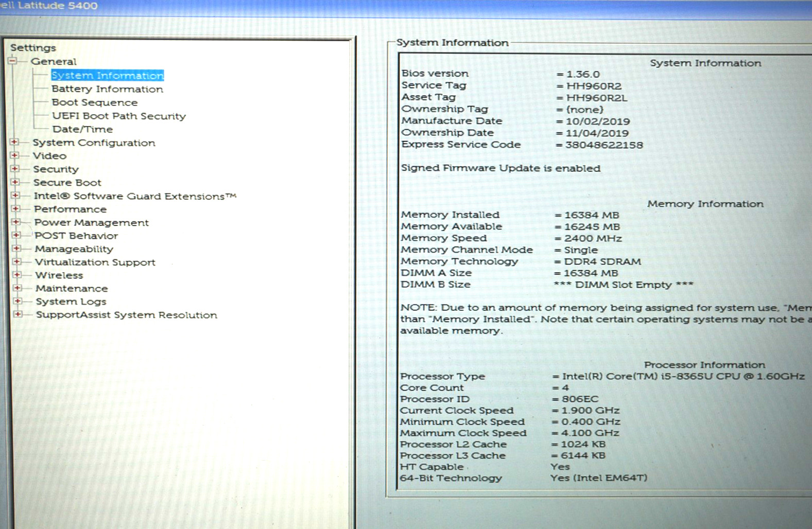Viewport: 812px width, 529px height.
Task: Open the Date/Time setting
Action: 82,129
